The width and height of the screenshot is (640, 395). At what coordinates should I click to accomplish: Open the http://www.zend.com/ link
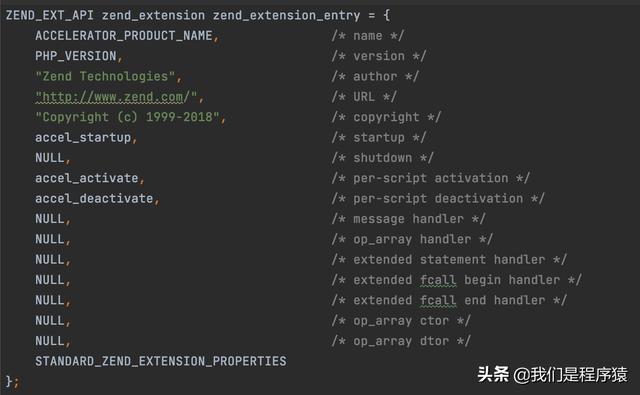coord(116,97)
